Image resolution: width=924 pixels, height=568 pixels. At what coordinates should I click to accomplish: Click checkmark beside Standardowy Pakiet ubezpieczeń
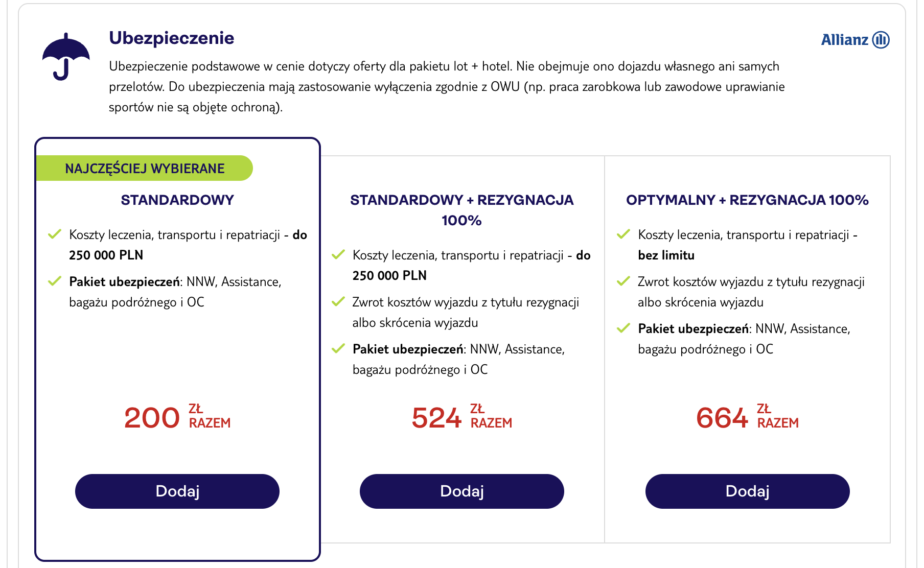55,281
